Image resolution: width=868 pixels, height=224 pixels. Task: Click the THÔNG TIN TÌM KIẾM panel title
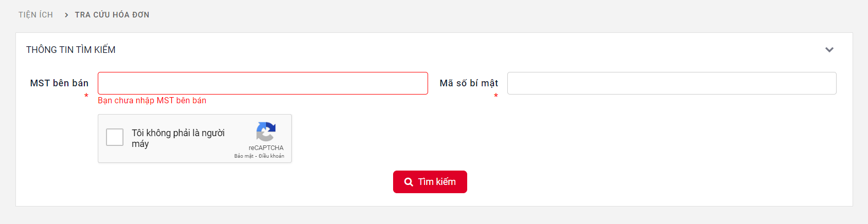pos(71,50)
